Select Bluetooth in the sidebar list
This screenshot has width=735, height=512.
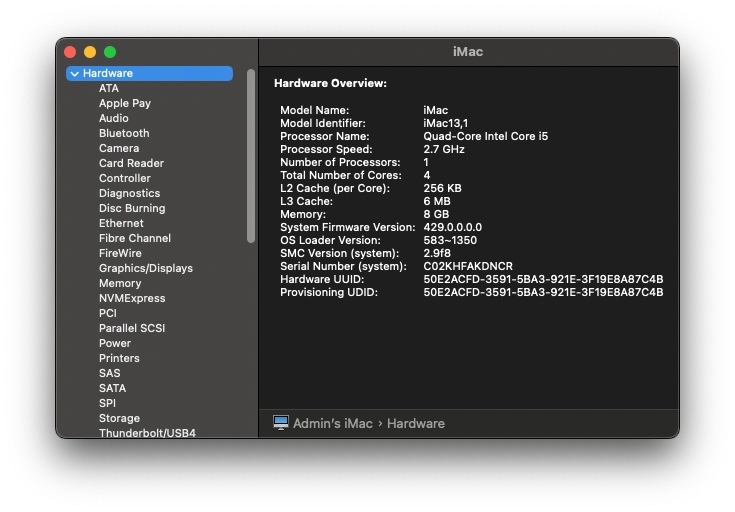pyautogui.click(x=124, y=133)
